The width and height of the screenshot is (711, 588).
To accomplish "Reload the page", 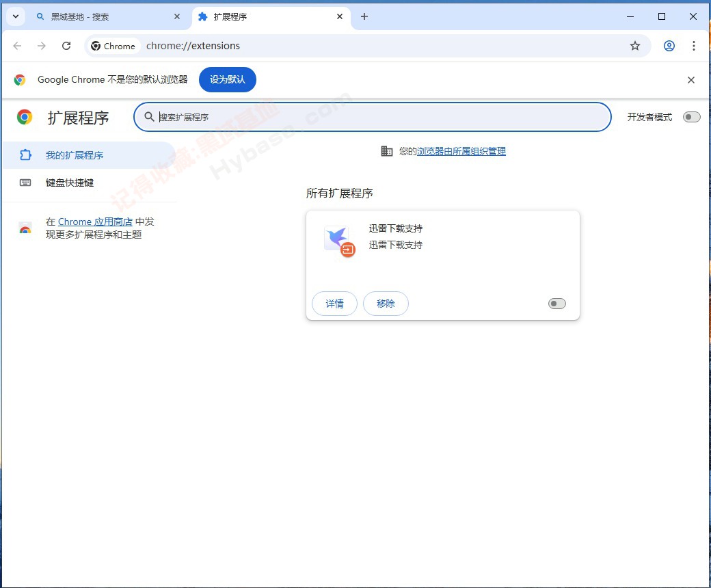I will (66, 46).
